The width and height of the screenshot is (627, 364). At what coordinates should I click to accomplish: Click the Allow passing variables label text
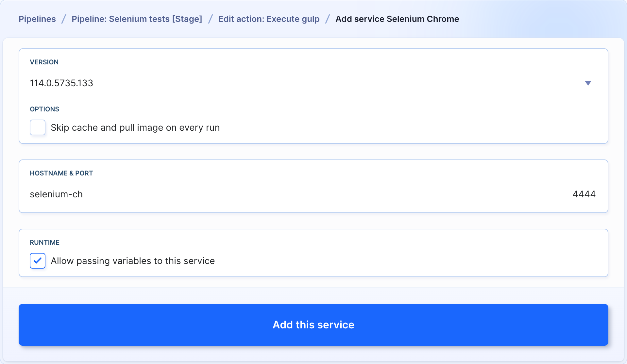tap(133, 261)
